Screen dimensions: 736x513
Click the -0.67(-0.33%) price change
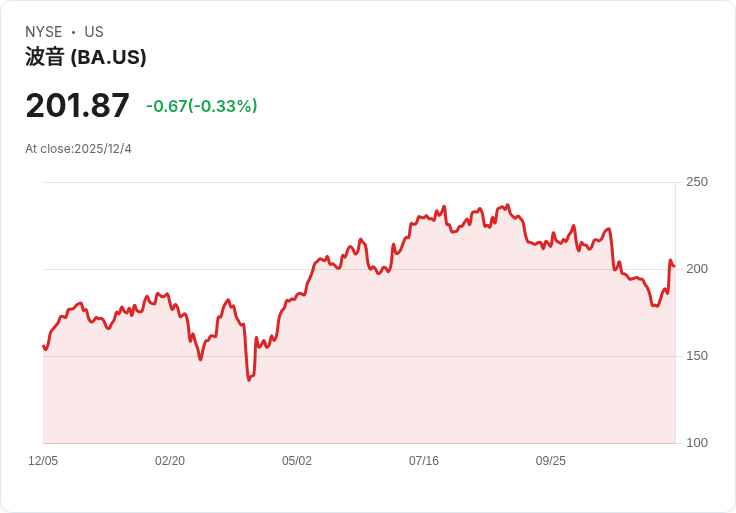click(x=202, y=106)
